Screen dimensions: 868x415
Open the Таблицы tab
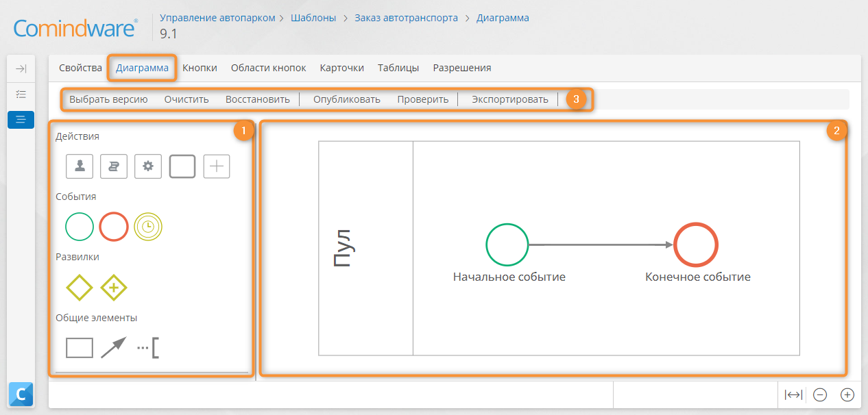click(398, 68)
